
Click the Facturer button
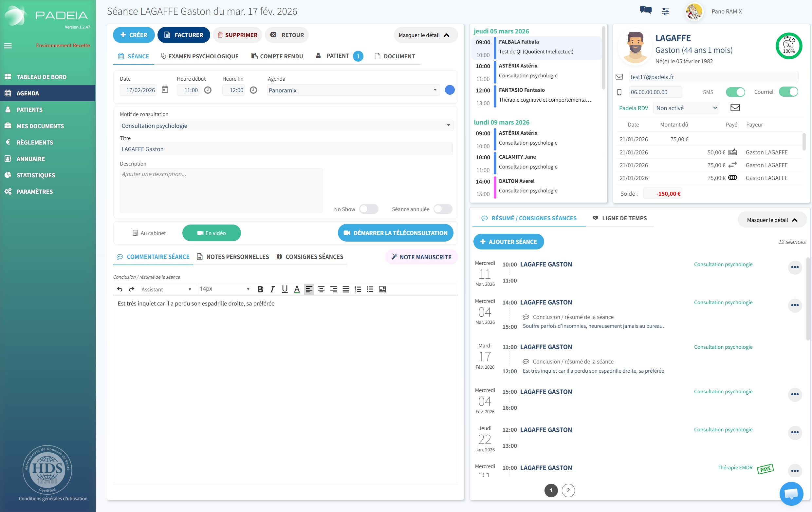coord(183,35)
